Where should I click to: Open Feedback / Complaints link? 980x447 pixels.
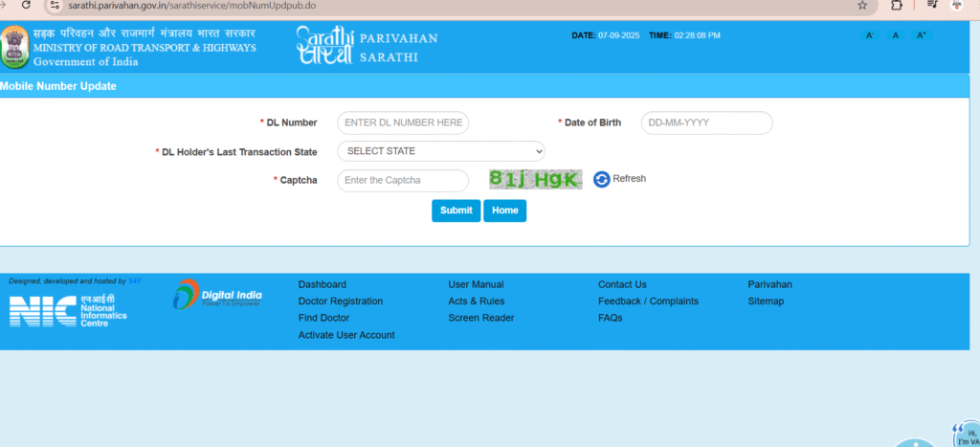pyautogui.click(x=648, y=302)
